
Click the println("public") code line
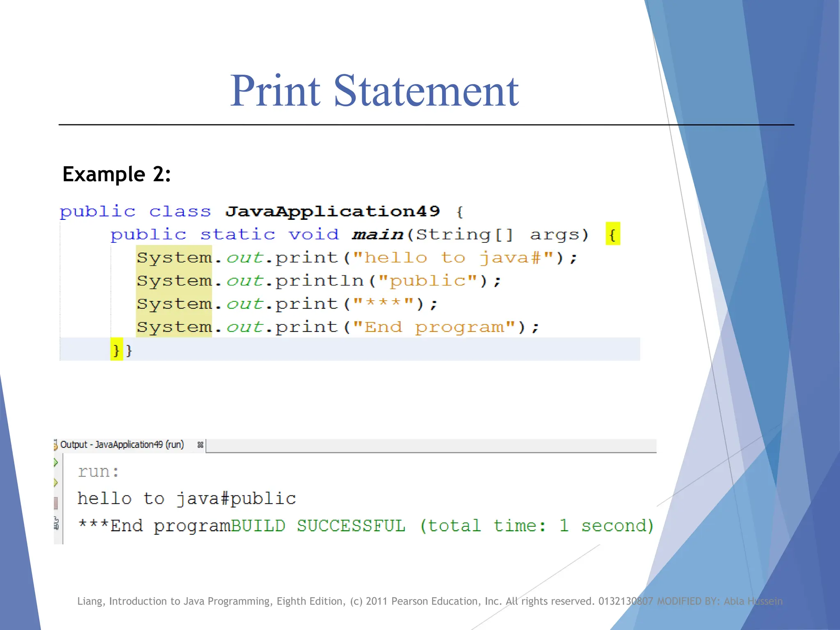[x=319, y=281]
